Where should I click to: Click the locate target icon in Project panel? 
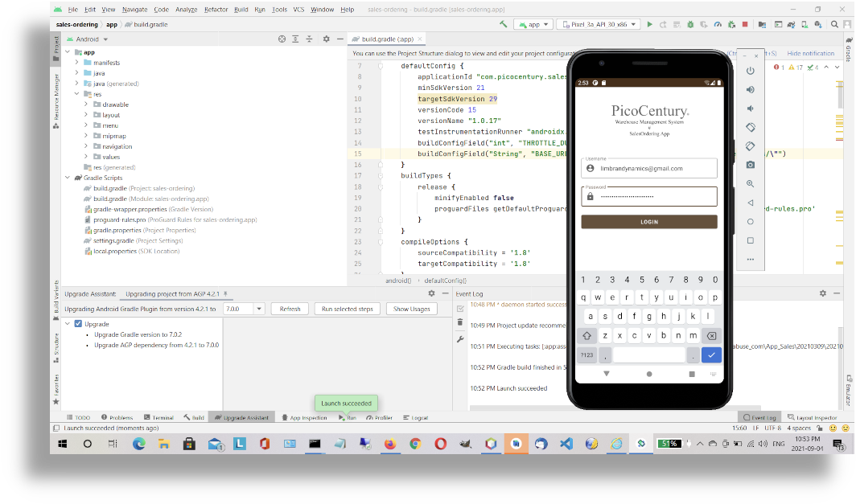282,39
